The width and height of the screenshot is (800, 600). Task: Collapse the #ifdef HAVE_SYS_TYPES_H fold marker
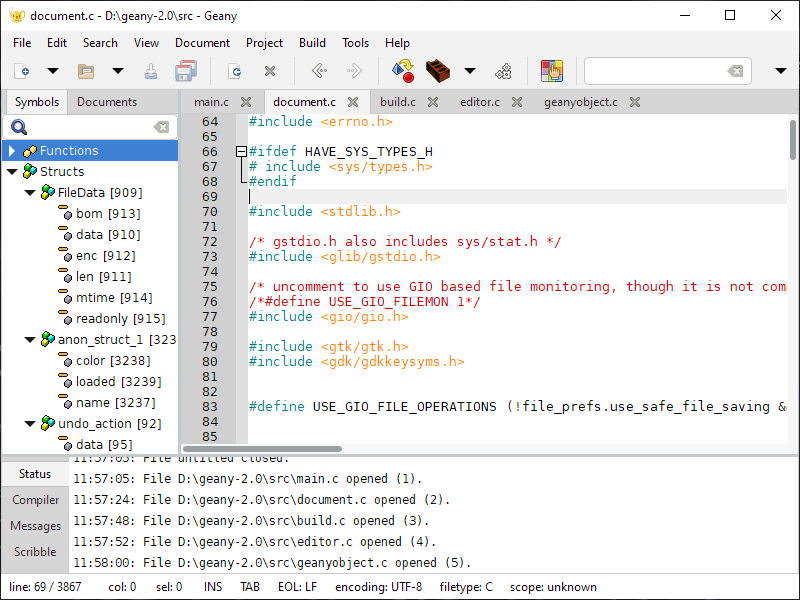240,152
